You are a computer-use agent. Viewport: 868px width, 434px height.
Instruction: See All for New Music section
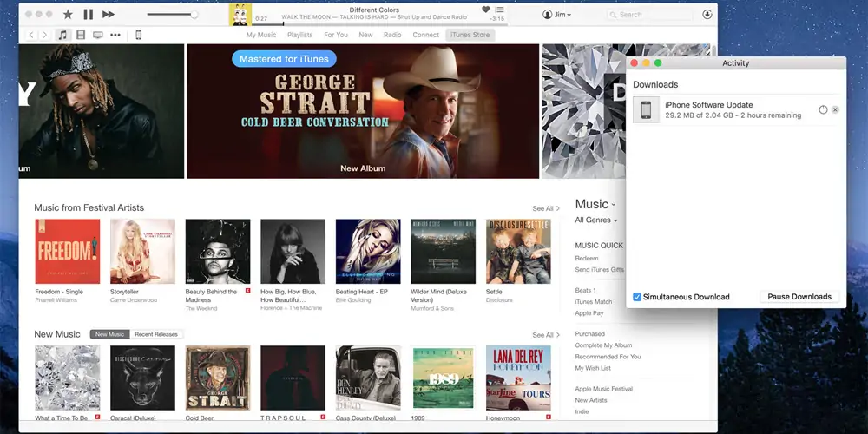pos(546,335)
